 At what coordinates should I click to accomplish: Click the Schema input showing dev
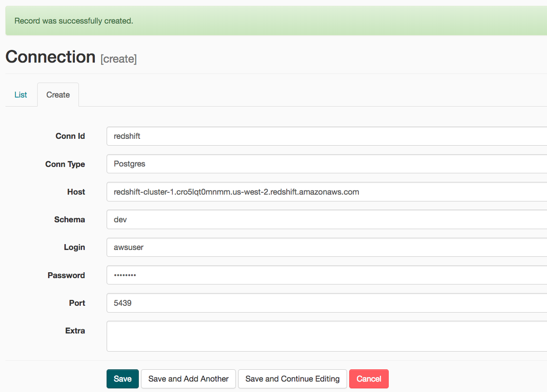327,220
